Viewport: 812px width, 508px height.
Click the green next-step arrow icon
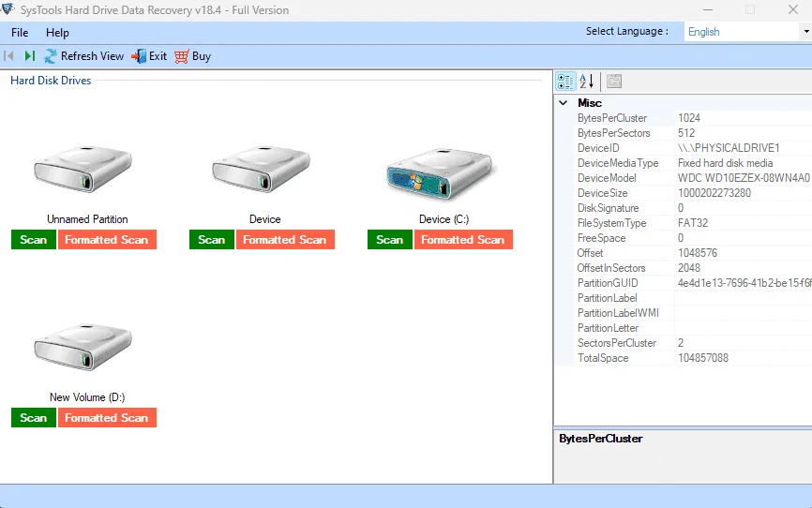29,56
